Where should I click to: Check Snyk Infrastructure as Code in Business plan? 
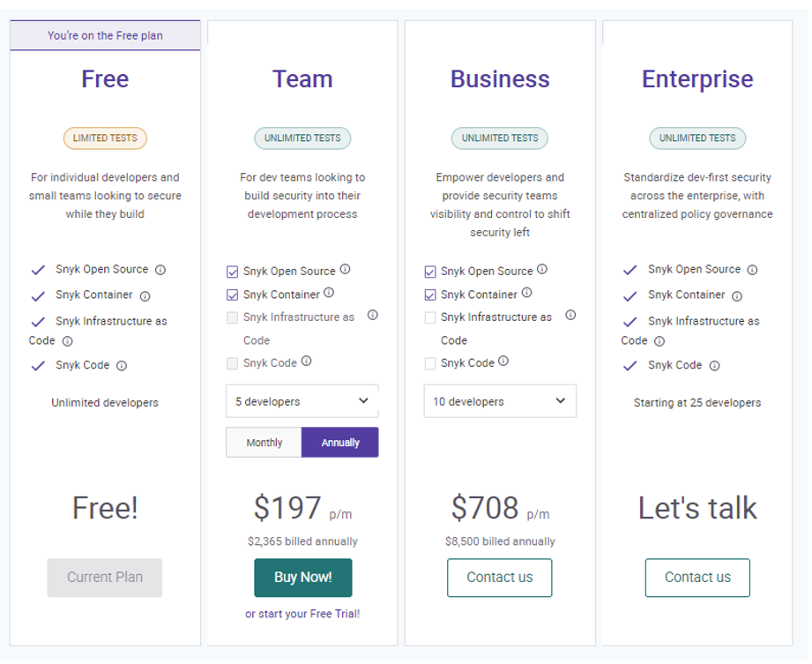430,317
